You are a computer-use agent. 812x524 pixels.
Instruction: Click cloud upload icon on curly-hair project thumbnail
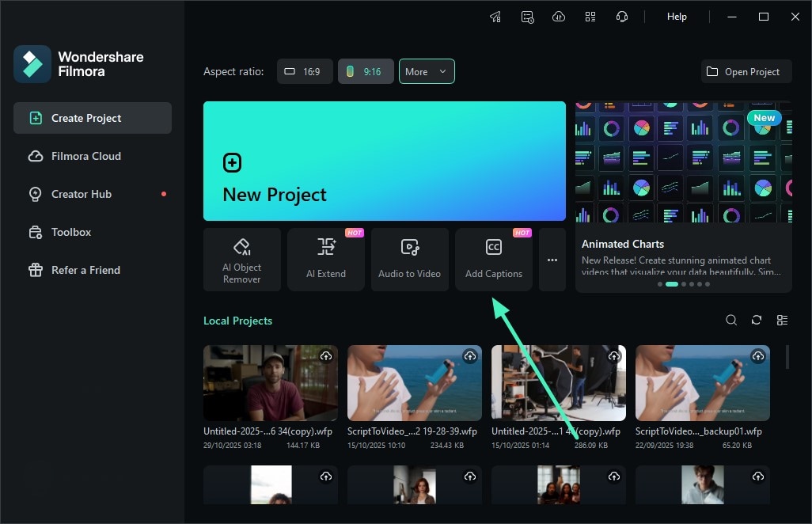point(326,476)
